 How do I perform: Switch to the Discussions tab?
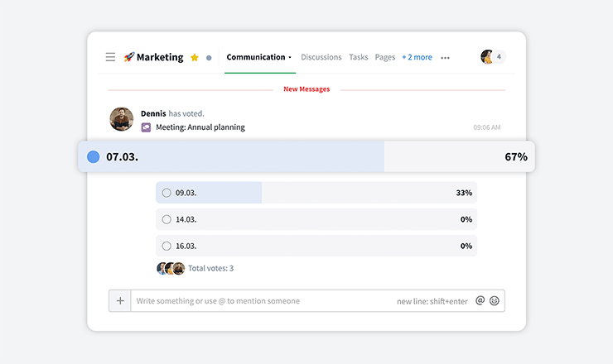321,57
